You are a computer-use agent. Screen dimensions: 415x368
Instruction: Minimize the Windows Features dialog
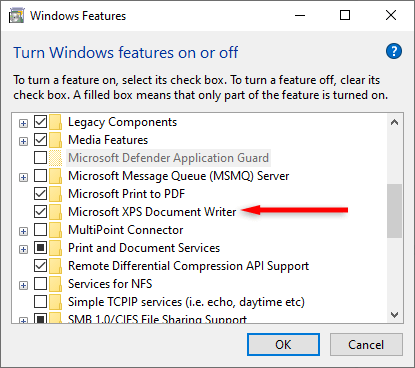[300, 15]
